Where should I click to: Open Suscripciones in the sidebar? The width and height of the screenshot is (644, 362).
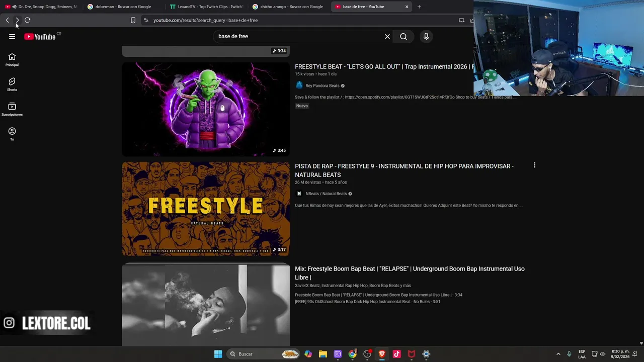12,109
